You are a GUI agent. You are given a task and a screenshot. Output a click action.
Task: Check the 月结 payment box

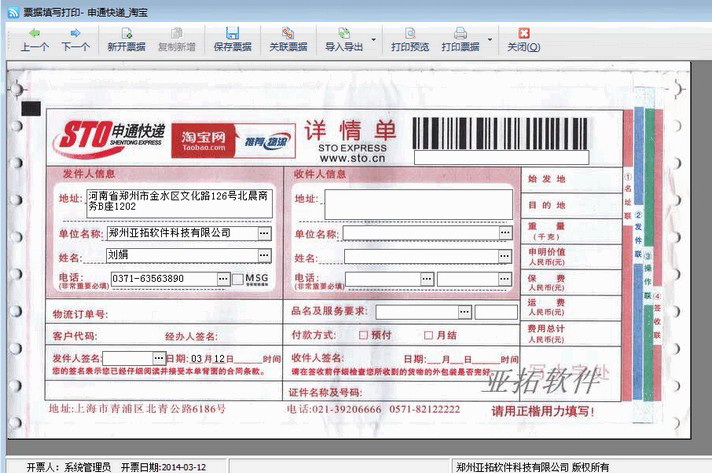(428, 335)
